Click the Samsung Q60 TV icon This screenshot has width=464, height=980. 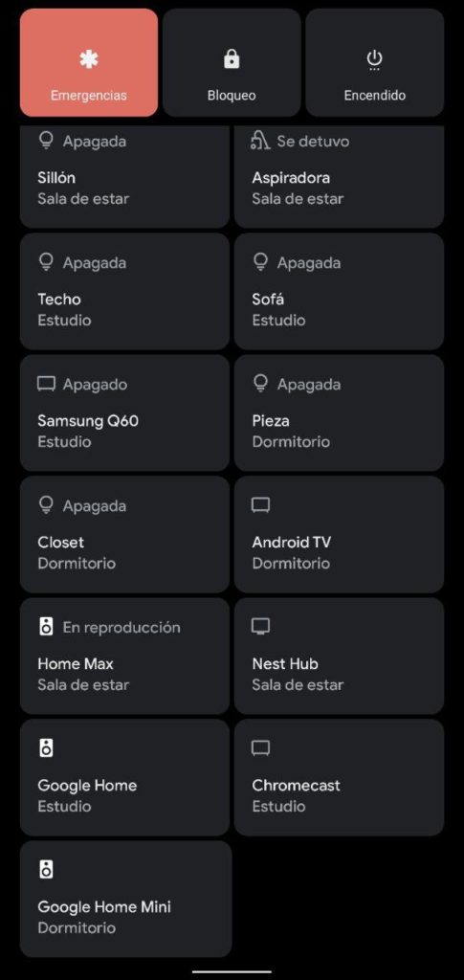coord(46,384)
